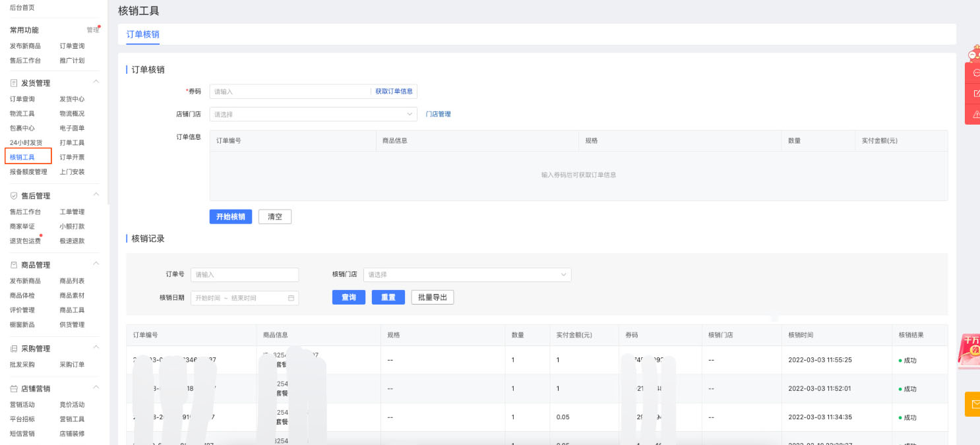This screenshot has height=445, width=980.
Task: Open the 店铺门店 dropdown
Action: (x=313, y=114)
